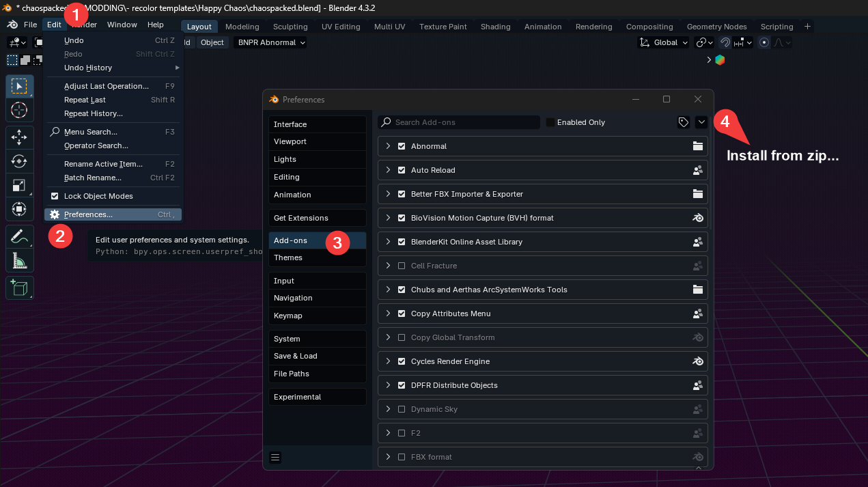
Task: Enable the Cell Fracture add-on
Action: tap(402, 266)
